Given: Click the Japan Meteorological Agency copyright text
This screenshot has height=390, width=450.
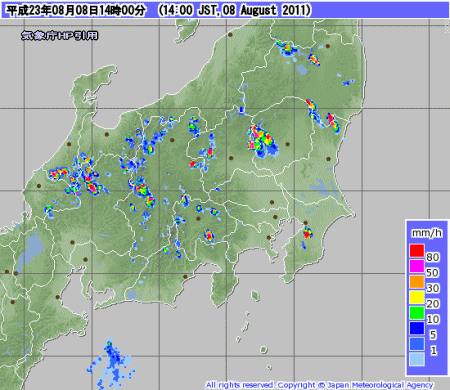Looking at the screenshot, I should [319, 385].
